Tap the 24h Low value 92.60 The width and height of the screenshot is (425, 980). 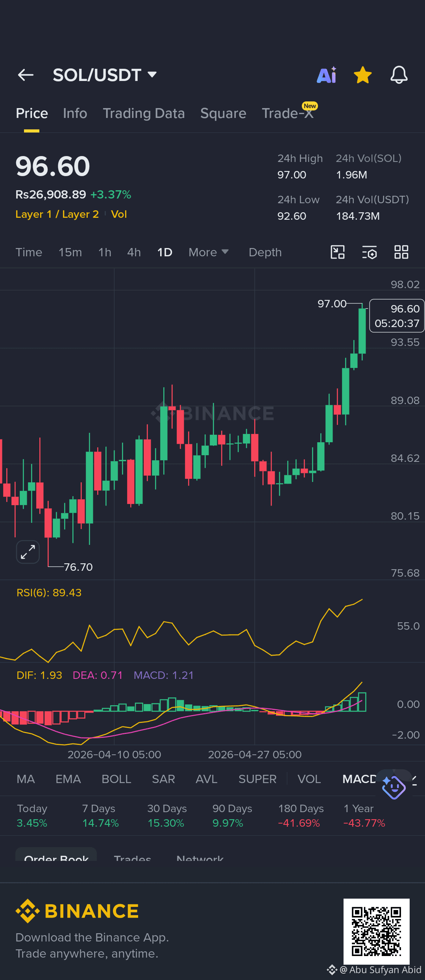[292, 216]
